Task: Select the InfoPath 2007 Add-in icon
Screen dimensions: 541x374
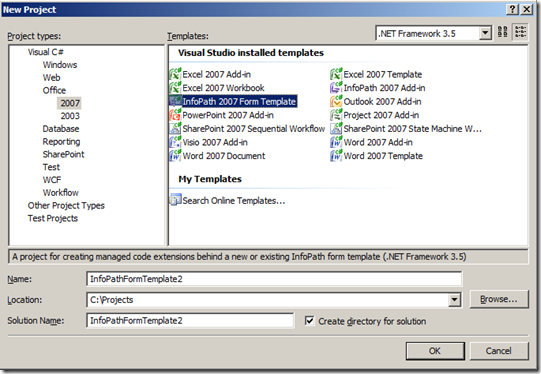Action: tap(336, 88)
